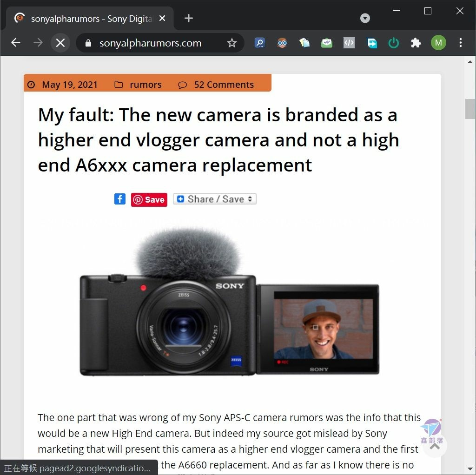476x475 pixels.
Task: Click the page vertical scrollbar thumb
Action: [470, 109]
